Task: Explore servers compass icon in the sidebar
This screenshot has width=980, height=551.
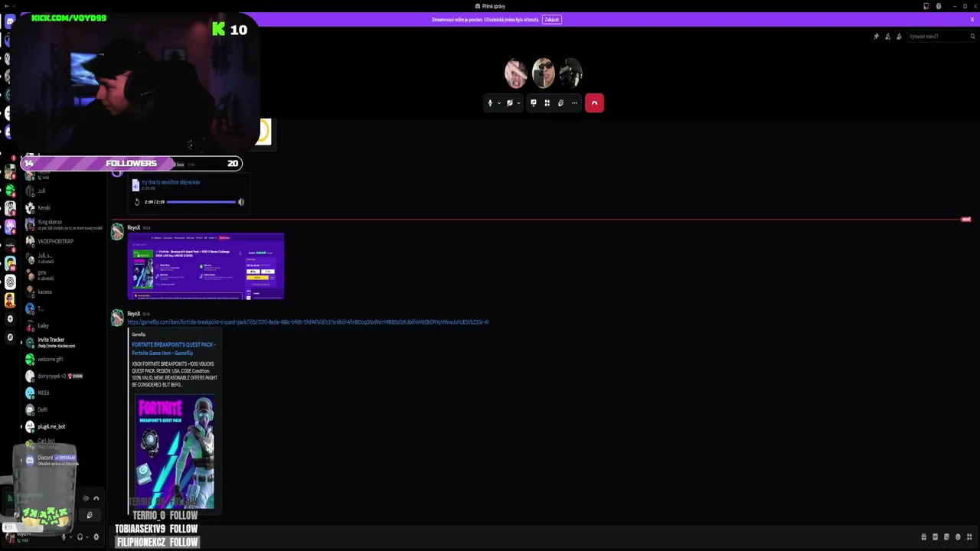Action: 10,337
